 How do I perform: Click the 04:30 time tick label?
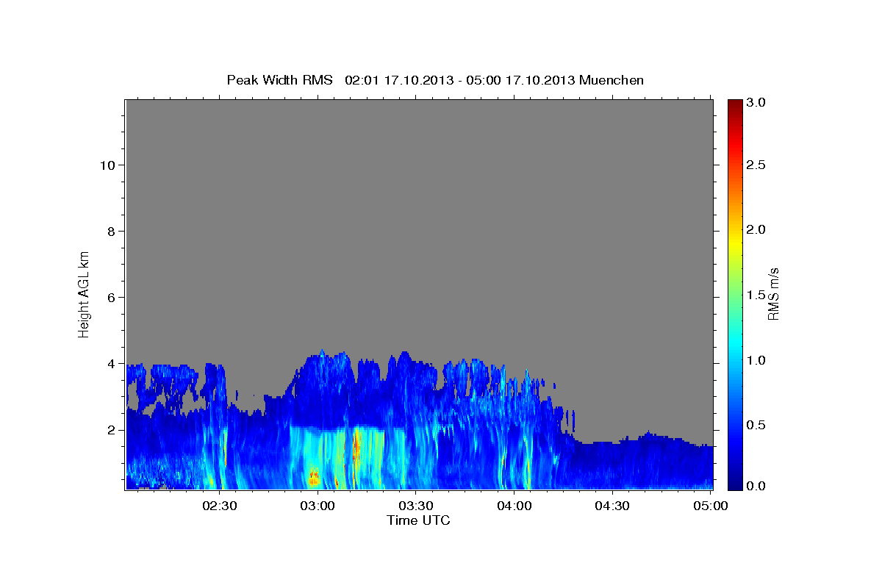click(612, 506)
